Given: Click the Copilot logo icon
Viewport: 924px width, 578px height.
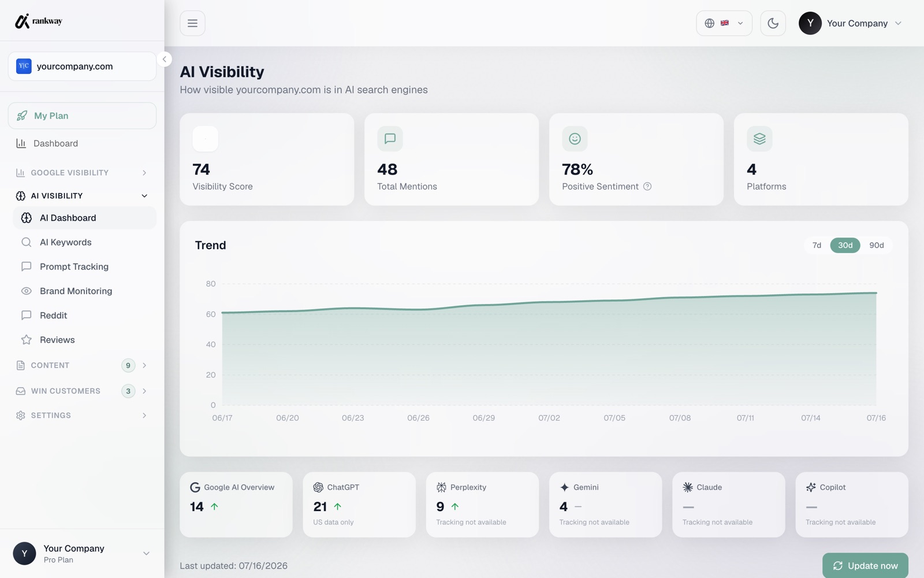Looking at the screenshot, I should pos(811,487).
